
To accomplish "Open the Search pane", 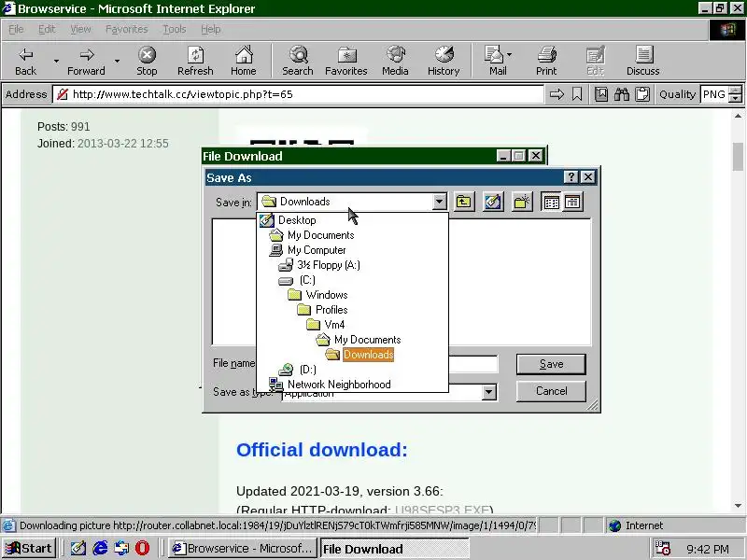I will coord(298,62).
